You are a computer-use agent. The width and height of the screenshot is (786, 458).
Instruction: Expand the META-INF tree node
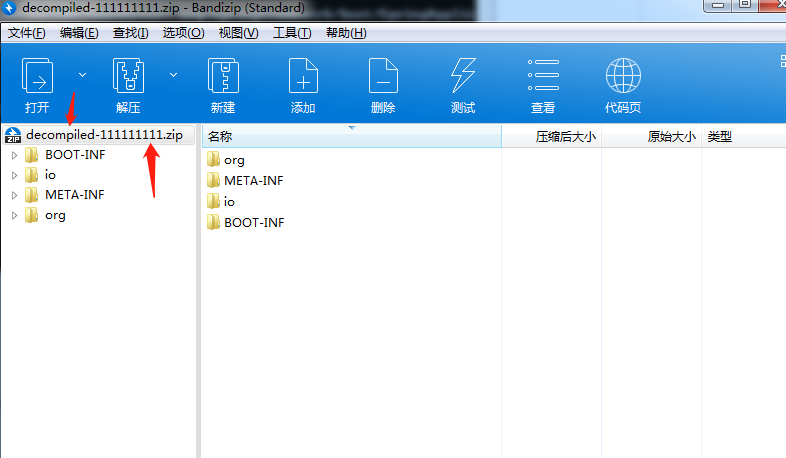15,195
